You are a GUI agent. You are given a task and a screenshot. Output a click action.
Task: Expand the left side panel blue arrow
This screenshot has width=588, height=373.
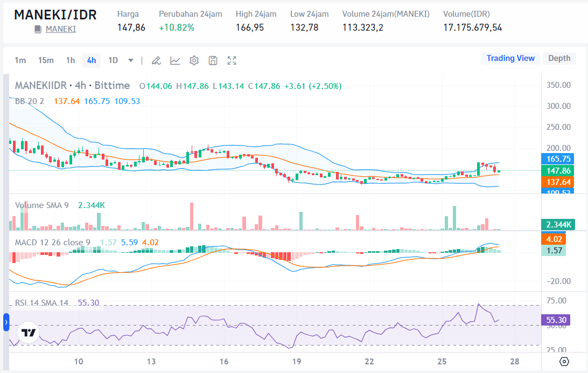click(x=6, y=322)
